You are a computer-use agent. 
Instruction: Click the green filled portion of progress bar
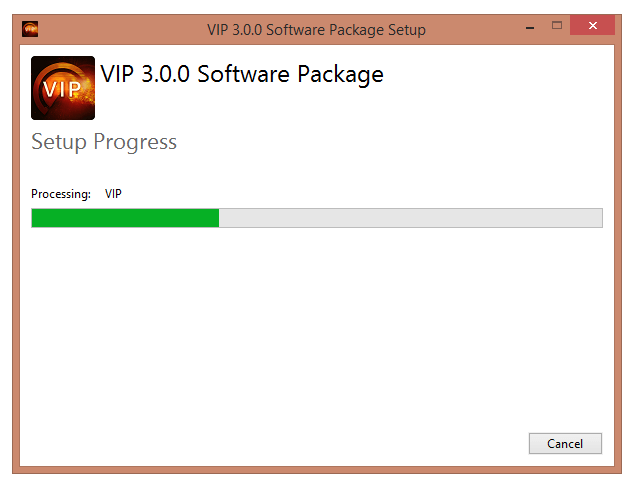point(125,218)
